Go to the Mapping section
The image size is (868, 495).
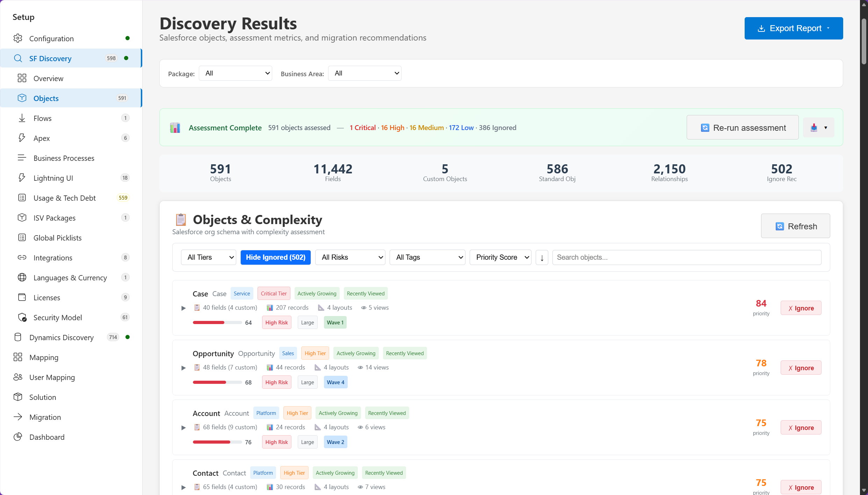point(71,357)
